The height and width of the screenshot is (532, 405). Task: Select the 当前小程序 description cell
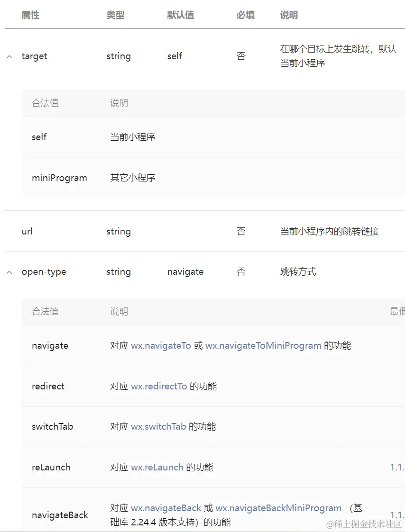pos(132,137)
